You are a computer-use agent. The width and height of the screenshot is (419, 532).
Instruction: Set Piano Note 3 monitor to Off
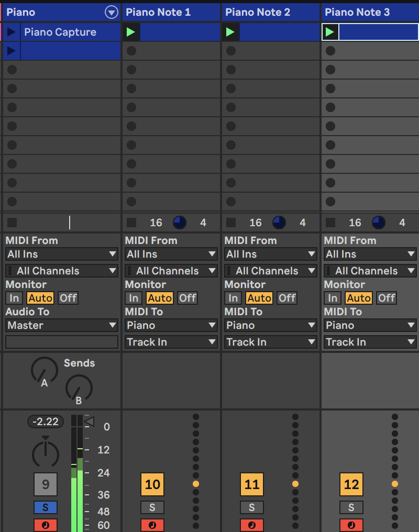387,298
